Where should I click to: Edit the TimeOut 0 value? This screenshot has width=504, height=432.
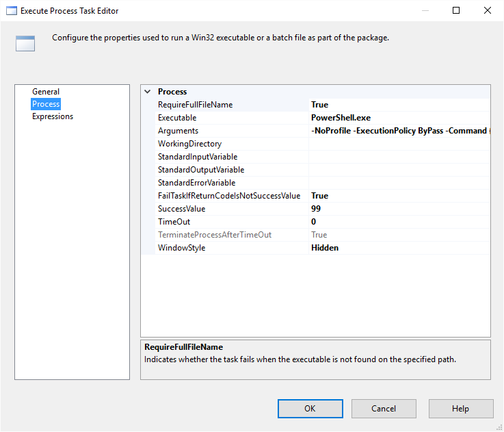click(x=399, y=222)
